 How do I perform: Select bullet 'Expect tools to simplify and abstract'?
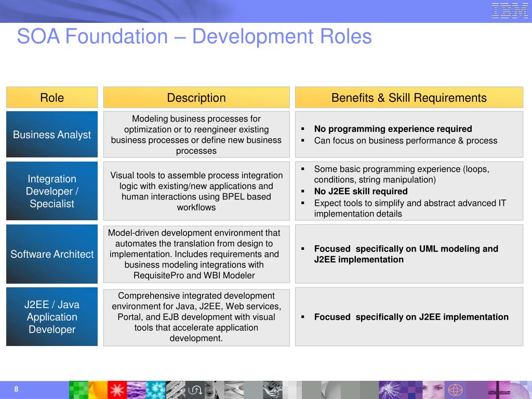410,208
